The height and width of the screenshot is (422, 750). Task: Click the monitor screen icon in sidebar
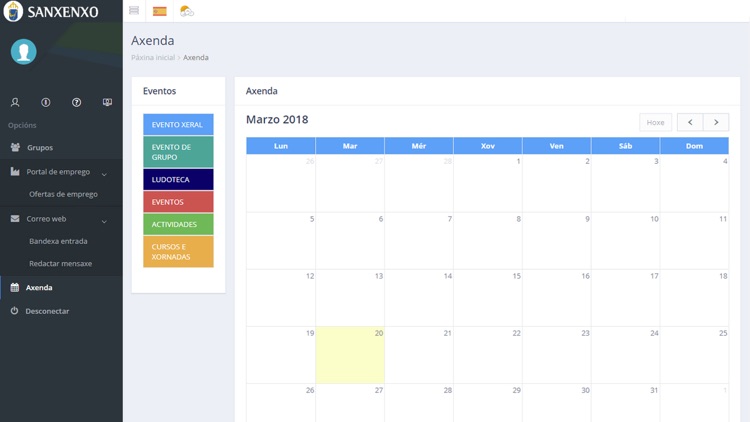click(107, 102)
